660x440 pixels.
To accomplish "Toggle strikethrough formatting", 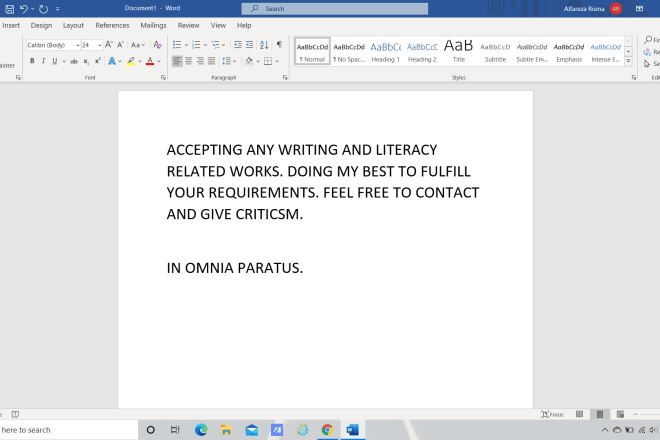I will 74,61.
